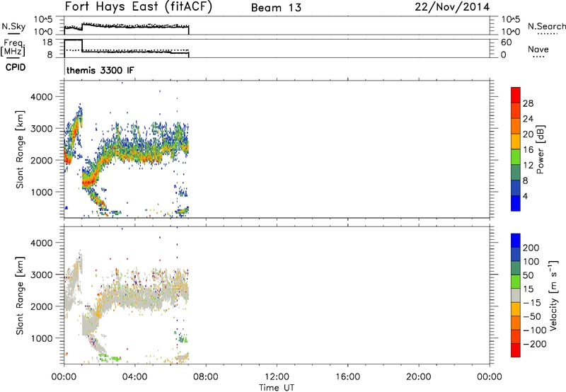566x392 pixels.
Task: Click the '28' Power scale value
Action: point(528,103)
